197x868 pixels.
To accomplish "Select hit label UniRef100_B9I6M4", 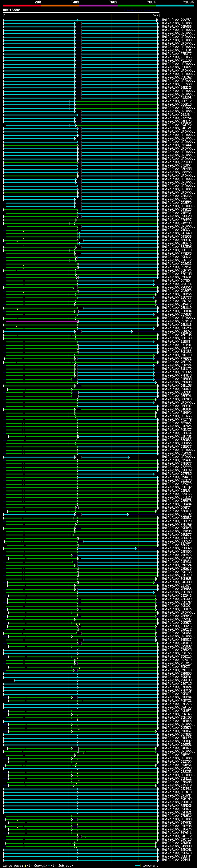I will click(177, 796).
